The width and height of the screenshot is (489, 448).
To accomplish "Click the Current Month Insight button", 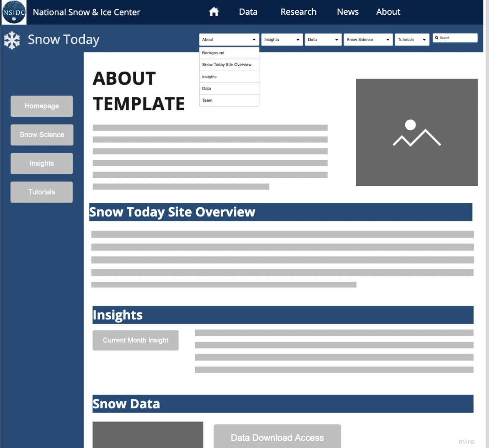I will (135, 340).
